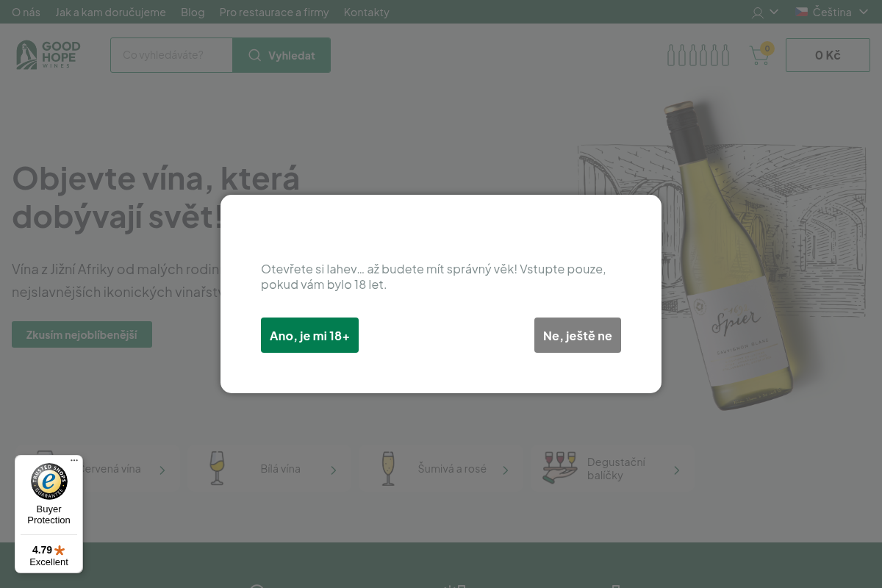Click the "Buyer Protection" text

click(49, 514)
